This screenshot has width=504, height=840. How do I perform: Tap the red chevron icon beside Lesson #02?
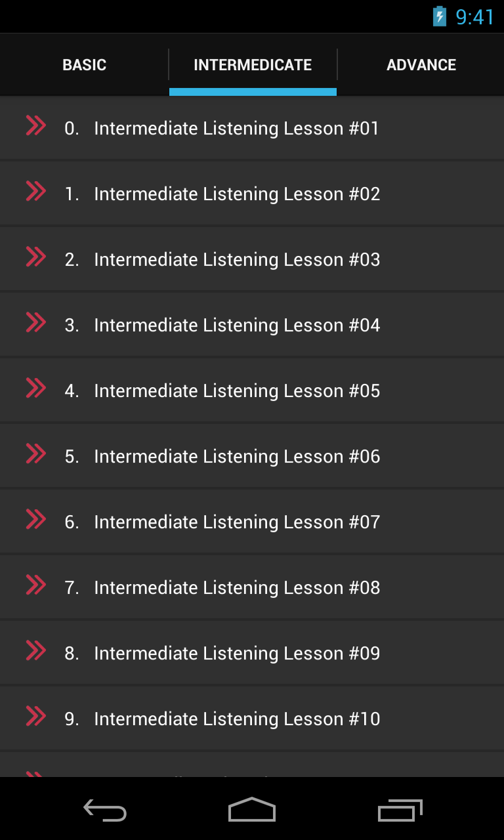click(35, 190)
